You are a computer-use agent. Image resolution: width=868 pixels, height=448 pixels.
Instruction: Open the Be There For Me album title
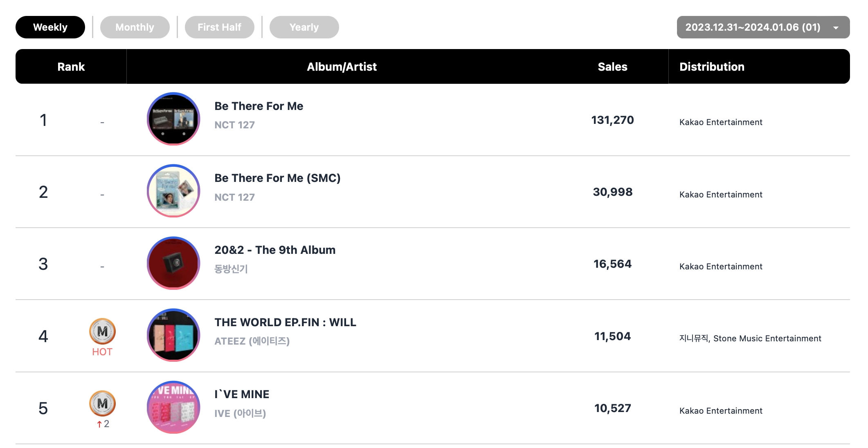tap(259, 106)
